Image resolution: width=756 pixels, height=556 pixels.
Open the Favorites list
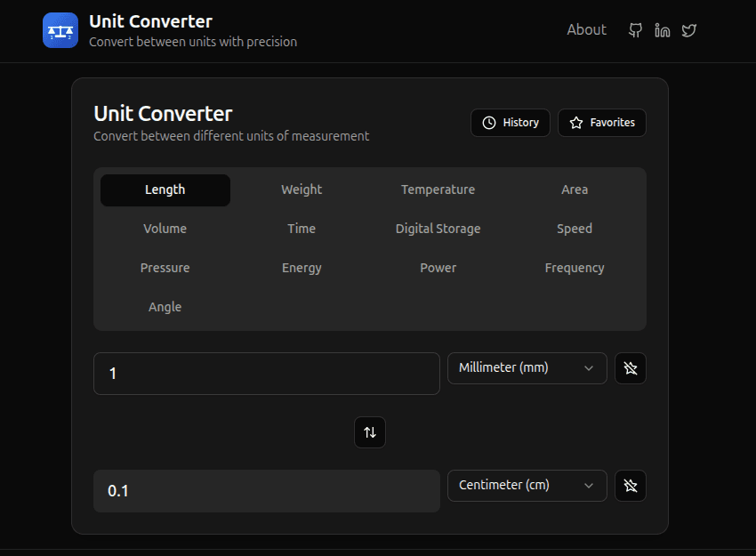click(x=602, y=123)
